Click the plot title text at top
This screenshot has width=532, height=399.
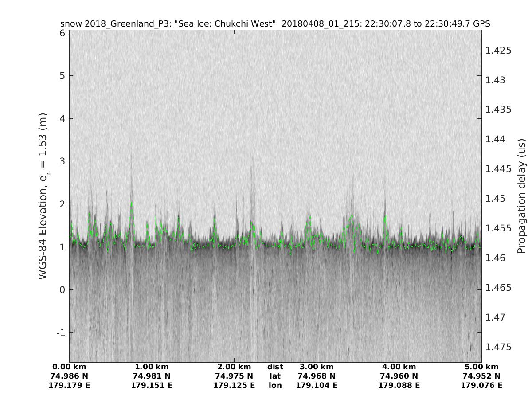[275, 24]
